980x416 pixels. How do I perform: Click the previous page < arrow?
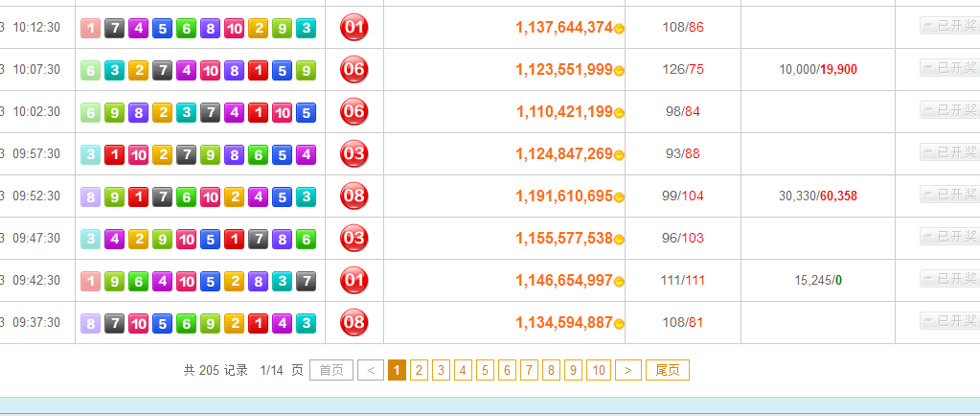point(371,370)
